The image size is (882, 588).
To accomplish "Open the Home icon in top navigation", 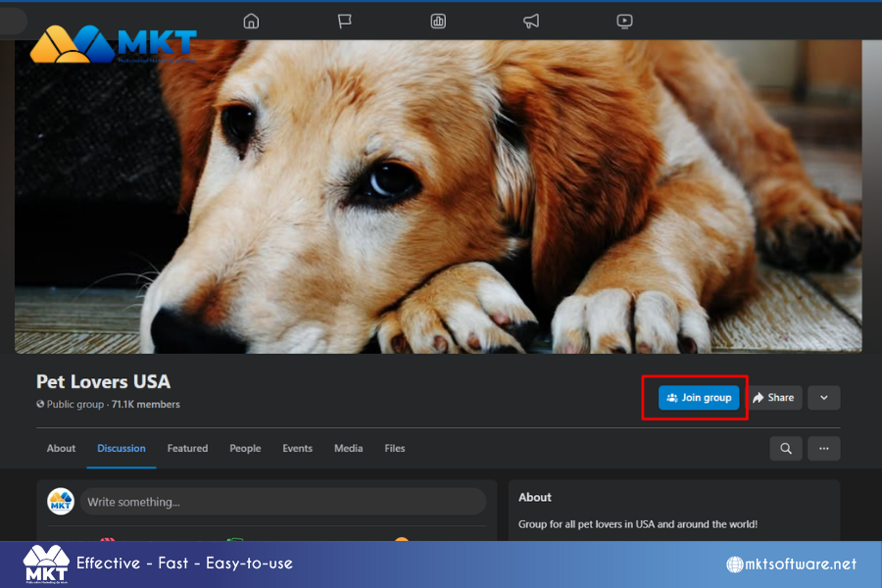I will (251, 22).
